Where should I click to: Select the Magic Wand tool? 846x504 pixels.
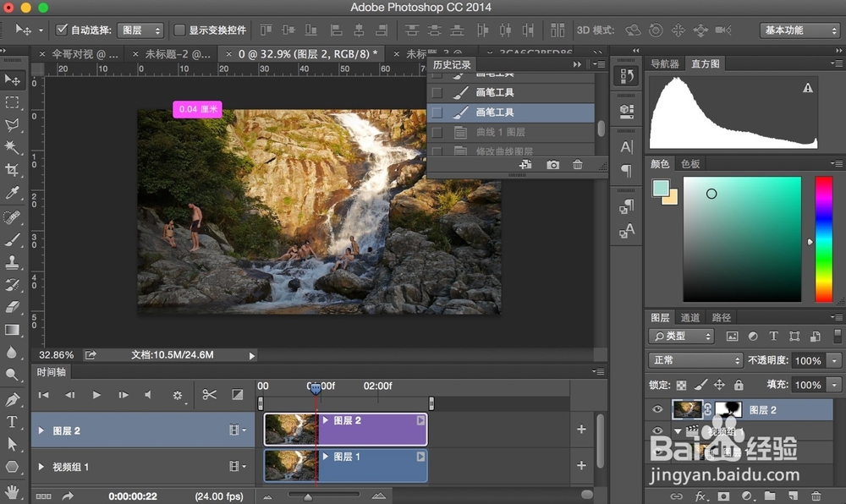[x=12, y=147]
